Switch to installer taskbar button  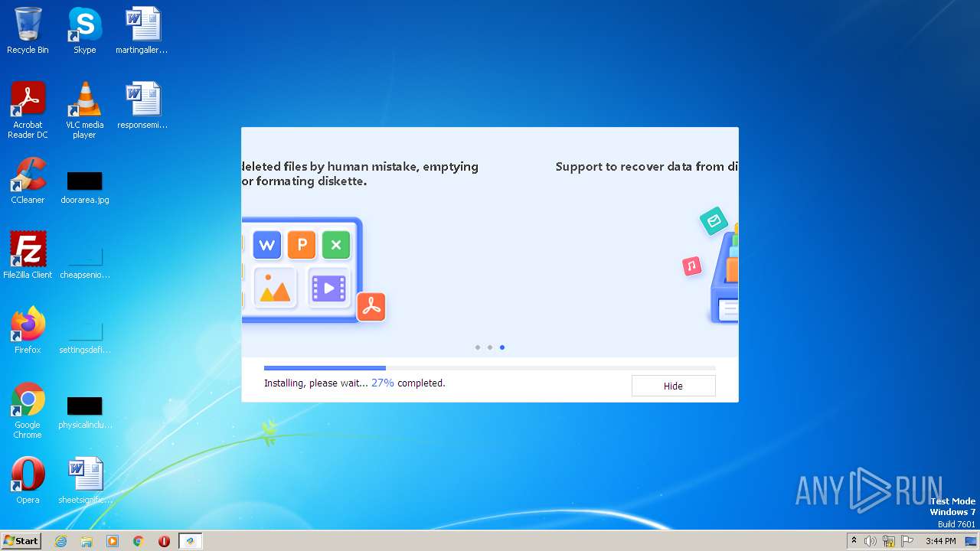(x=190, y=541)
